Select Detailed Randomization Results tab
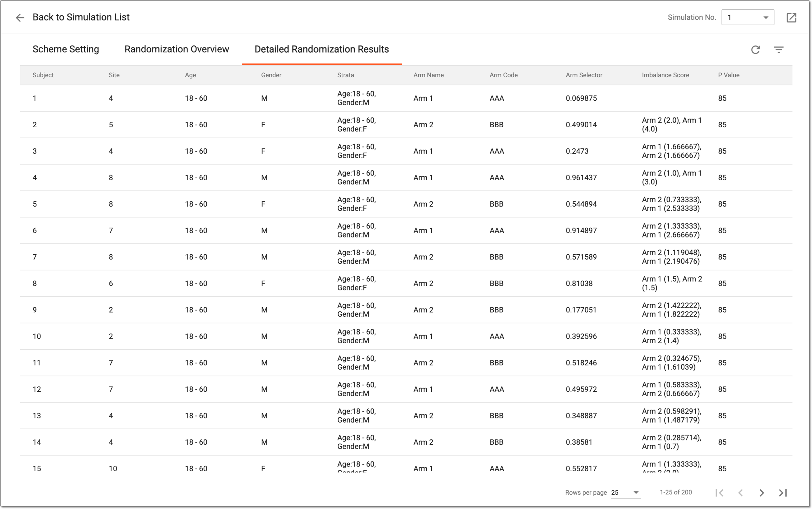812x509 pixels. [x=322, y=49]
